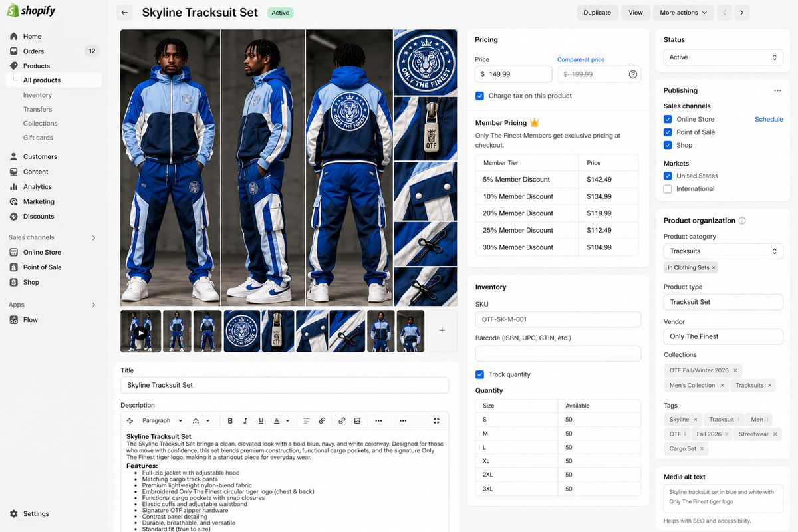Viewport: 798px width, 532px height.
Task: Click the text alignment icon in editor toolbar
Action: pos(307,421)
